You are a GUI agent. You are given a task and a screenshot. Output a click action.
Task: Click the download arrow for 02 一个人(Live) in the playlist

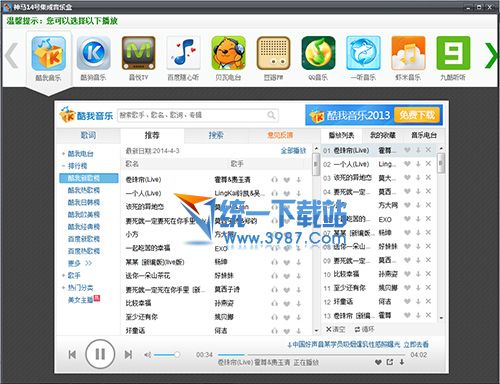point(418,164)
